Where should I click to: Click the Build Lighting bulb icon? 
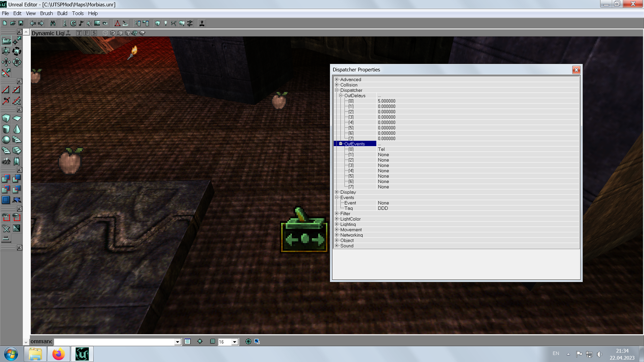point(165,23)
